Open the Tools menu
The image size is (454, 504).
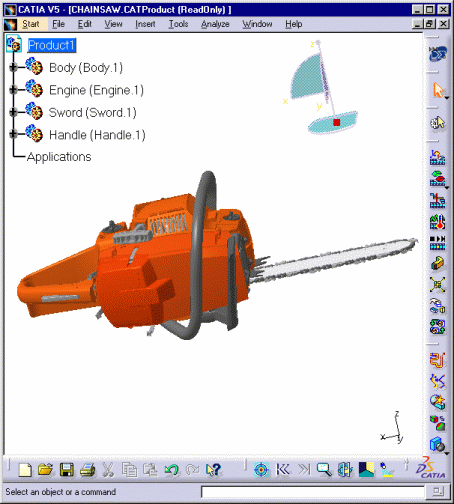point(178,24)
